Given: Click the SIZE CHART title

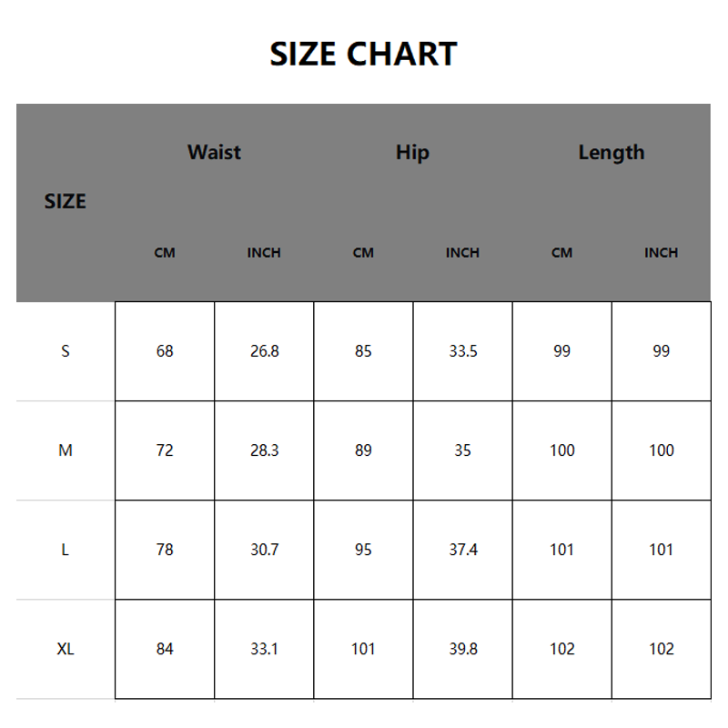Looking at the screenshot, I should pos(363,55).
